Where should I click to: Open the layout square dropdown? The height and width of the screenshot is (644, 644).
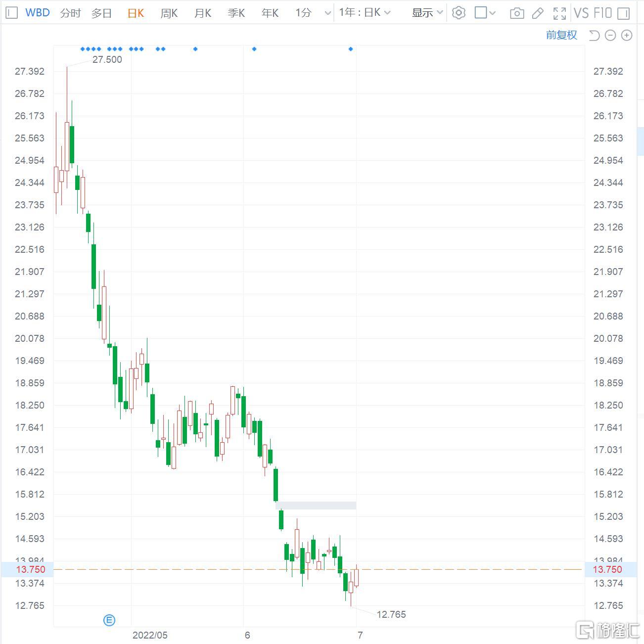[x=485, y=13]
